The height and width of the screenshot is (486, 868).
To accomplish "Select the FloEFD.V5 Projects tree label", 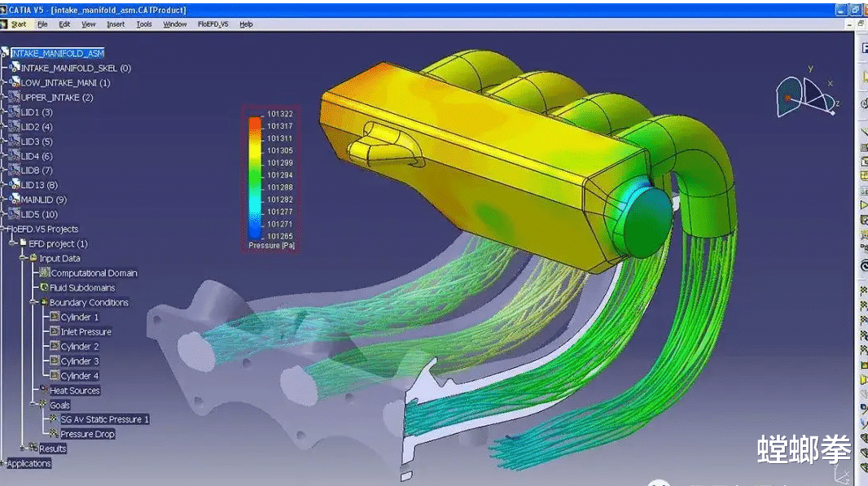I will 42,229.
